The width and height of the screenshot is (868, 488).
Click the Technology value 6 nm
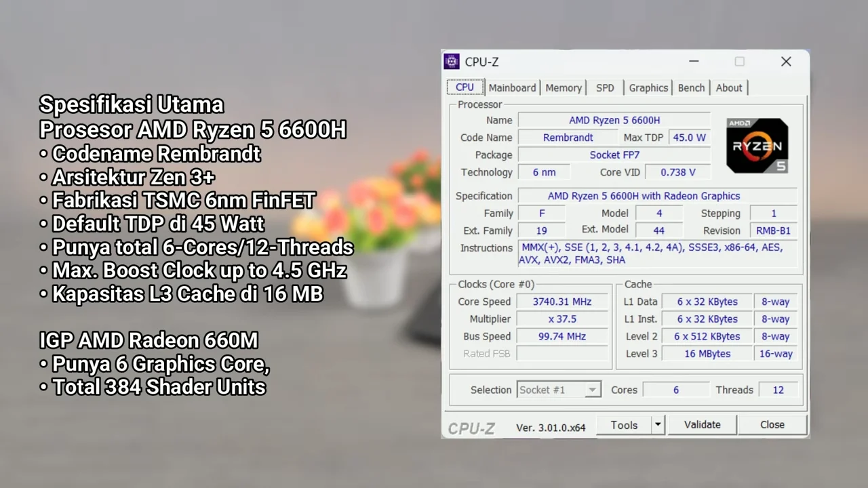[545, 173]
